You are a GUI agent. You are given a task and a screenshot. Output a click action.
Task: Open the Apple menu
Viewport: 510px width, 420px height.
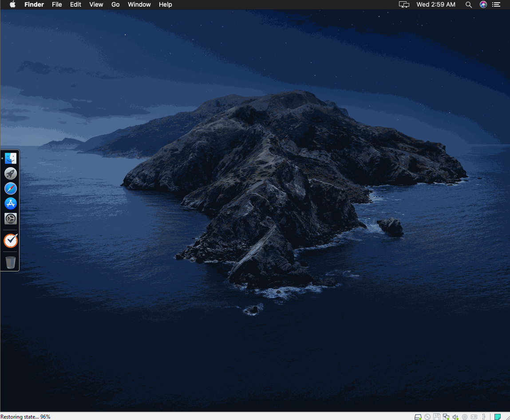pyautogui.click(x=12, y=4)
